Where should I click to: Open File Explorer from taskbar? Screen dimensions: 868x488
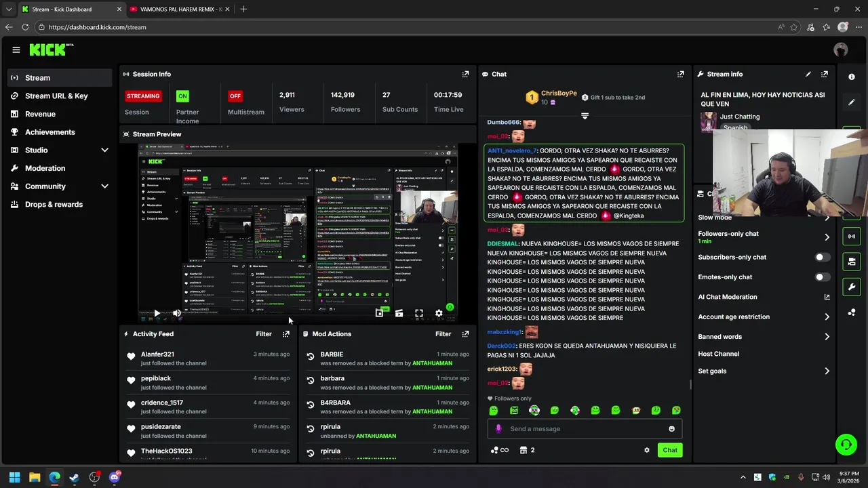35,477
